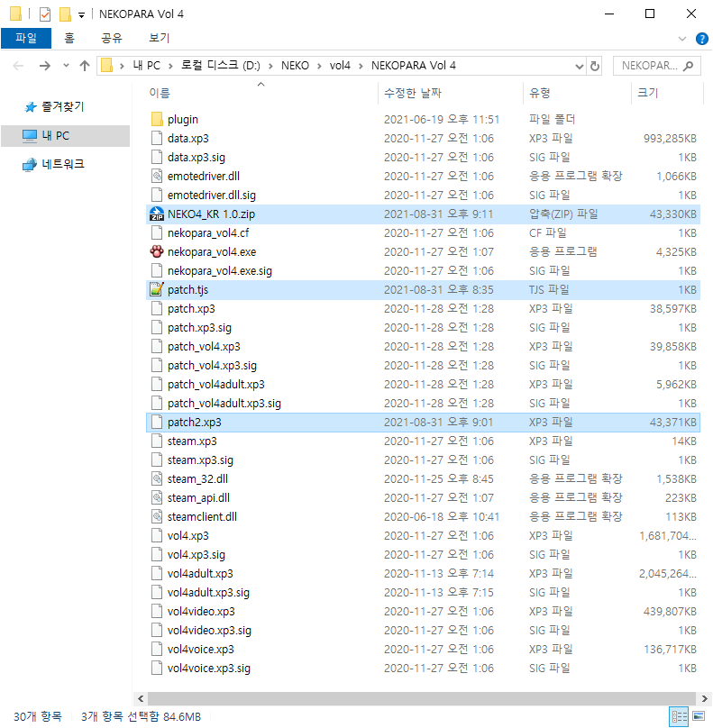Expand breadcrumb arrow after 로컬 디스크 (D:)
This screenshot has height=728, width=713.
tap(270, 66)
